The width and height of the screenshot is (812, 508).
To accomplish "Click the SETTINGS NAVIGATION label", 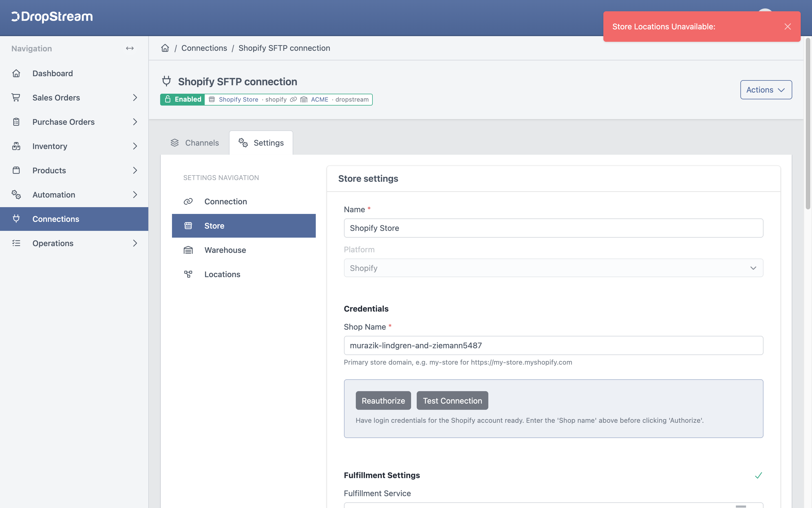I will 221,178.
